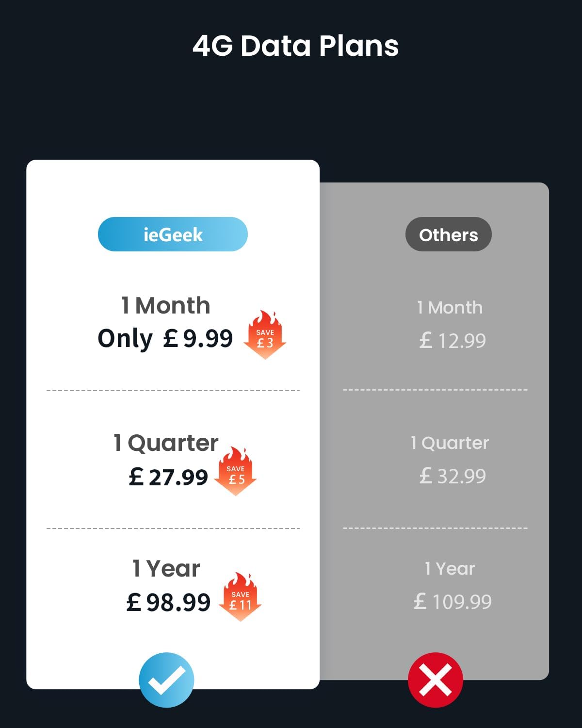The height and width of the screenshot is (728, 582).
Task: Click the £98.99 yearly price
Action: point(168,602)
